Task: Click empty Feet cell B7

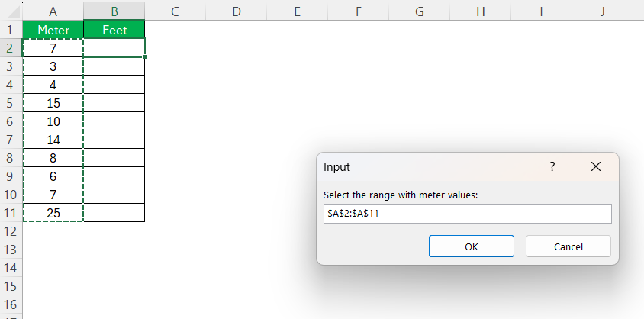Action: (x=114, y=140)
